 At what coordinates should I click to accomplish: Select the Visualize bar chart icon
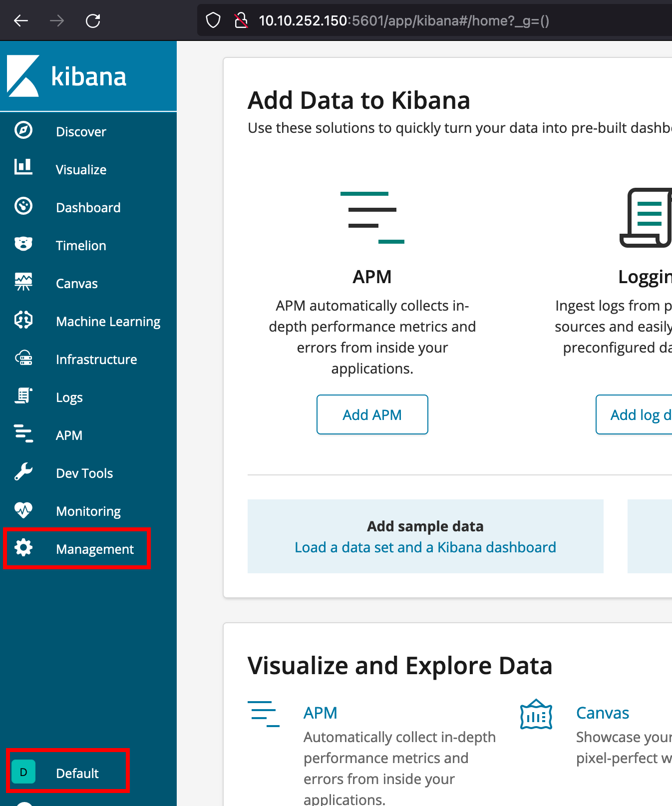[23, 167]
